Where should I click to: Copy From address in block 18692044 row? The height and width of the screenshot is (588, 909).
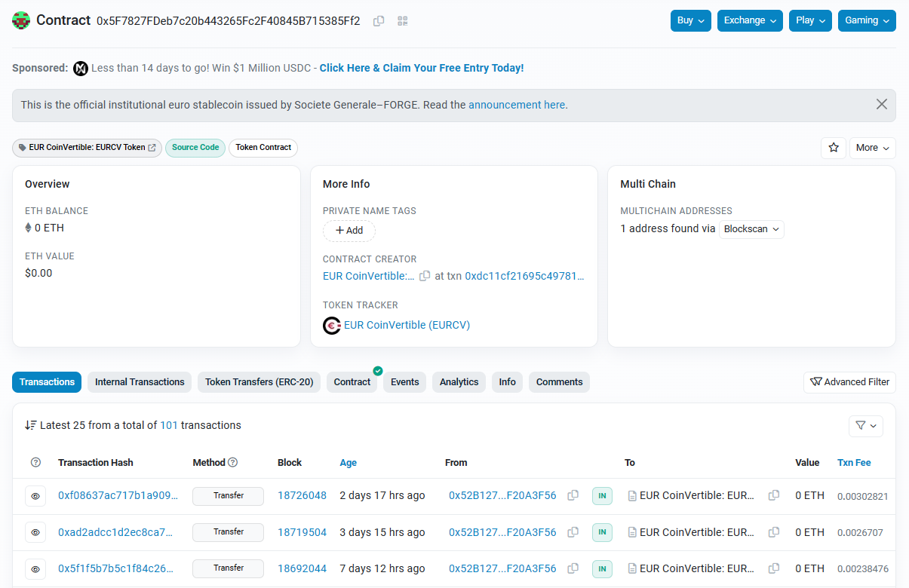point(573,568)
